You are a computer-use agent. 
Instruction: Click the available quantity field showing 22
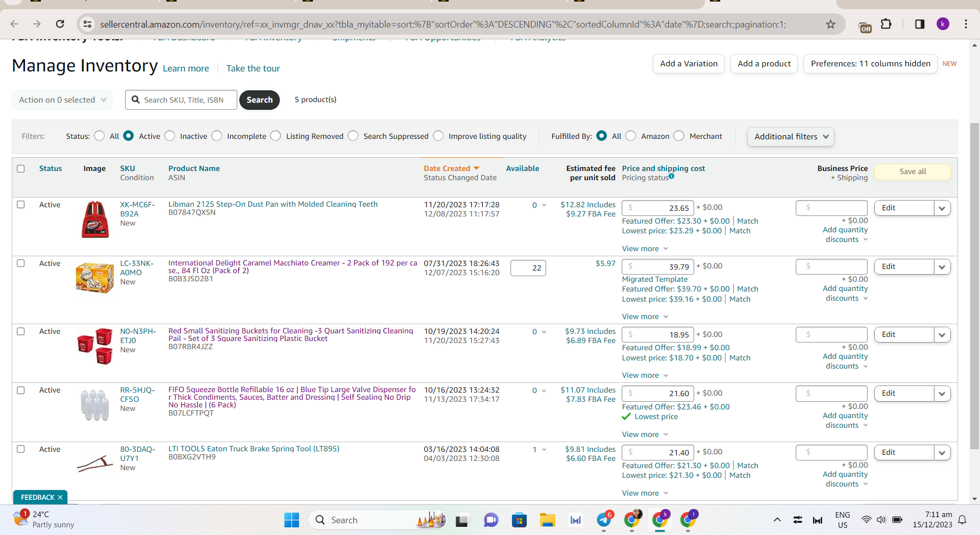(x=528, y=268)
